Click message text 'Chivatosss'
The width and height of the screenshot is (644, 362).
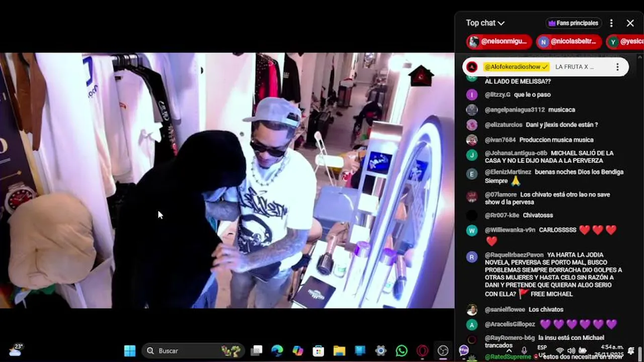pos(538,215)
